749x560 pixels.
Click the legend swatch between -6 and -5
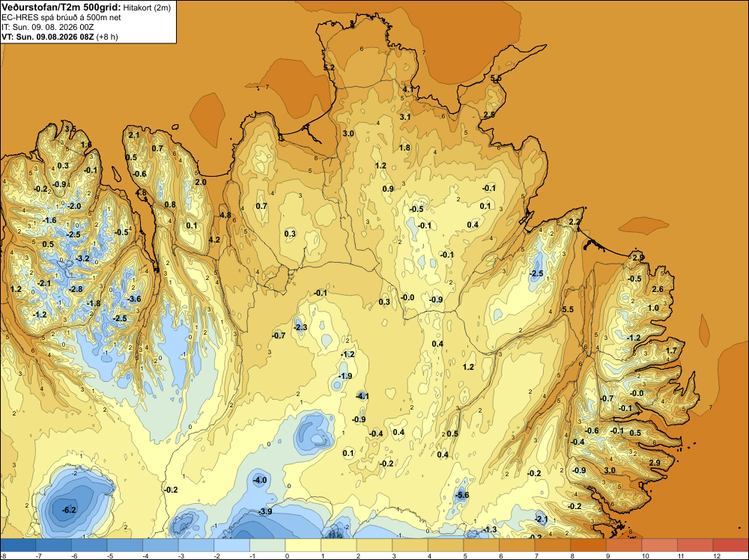89,545
